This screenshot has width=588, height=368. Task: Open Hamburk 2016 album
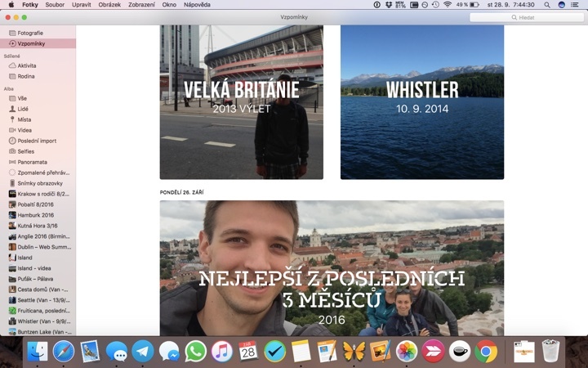pos(38,215)
